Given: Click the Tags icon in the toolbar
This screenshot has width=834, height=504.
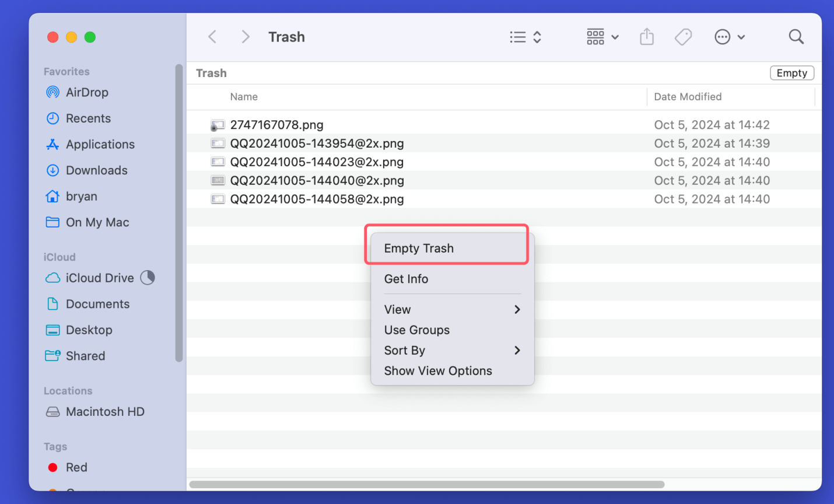Looking at the screenshot, I should point(683,36).
